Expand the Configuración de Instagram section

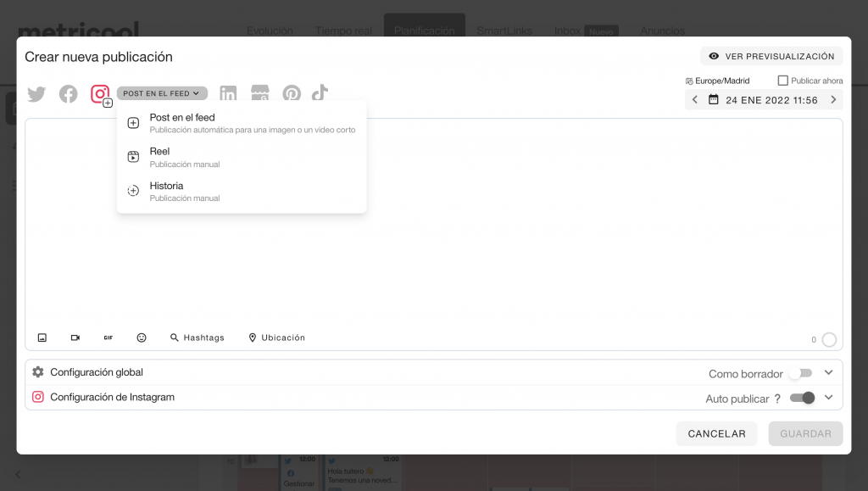(829, 398)
